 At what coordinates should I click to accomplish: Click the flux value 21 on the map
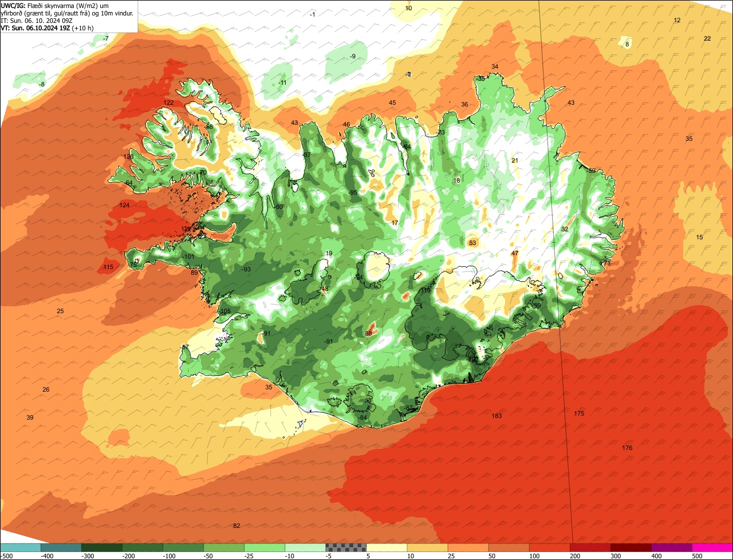coord(514,160)
